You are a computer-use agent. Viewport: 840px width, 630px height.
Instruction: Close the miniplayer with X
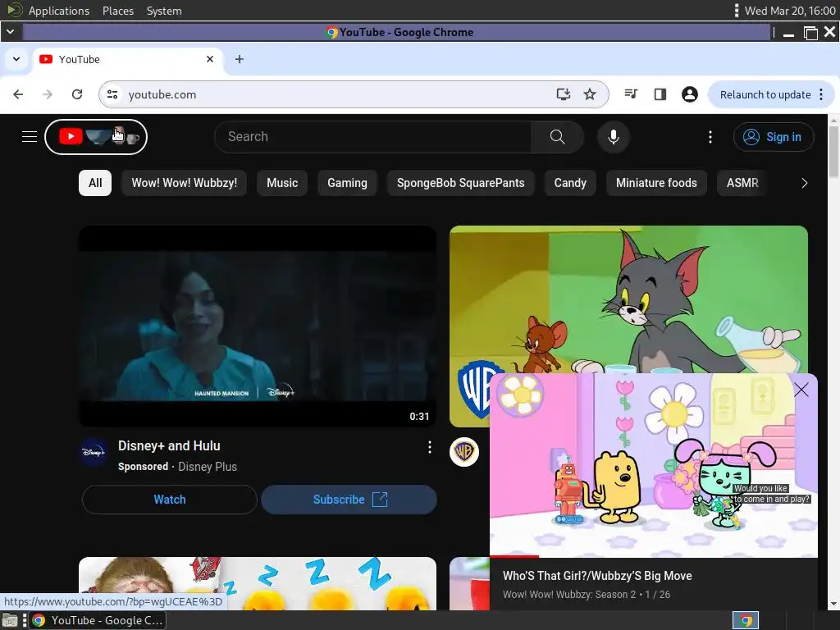point(801,390)
